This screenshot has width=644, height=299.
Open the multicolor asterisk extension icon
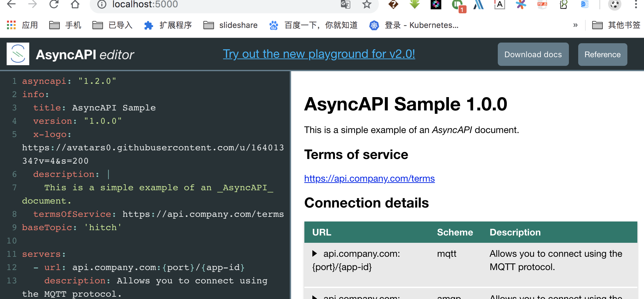click(x=521, y=4)
